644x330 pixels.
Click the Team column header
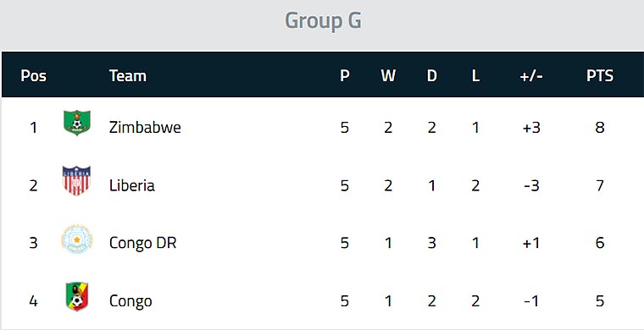click(x=128, y=76)
